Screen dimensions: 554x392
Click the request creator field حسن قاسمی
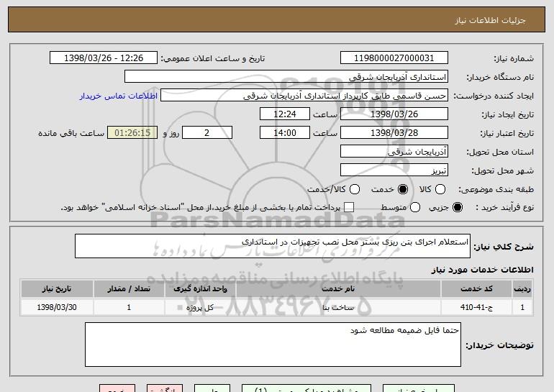coord(304,96)
